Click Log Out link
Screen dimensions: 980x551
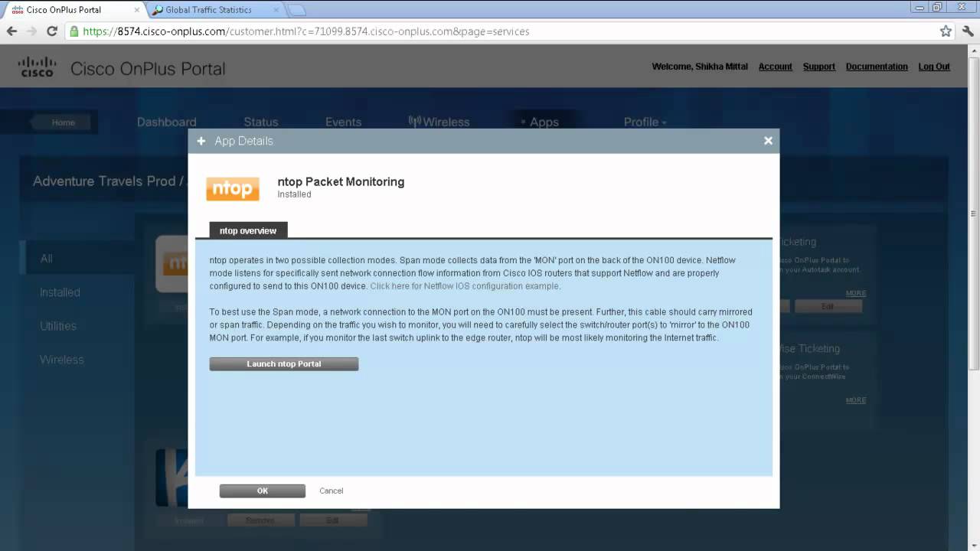coord(934,67)
